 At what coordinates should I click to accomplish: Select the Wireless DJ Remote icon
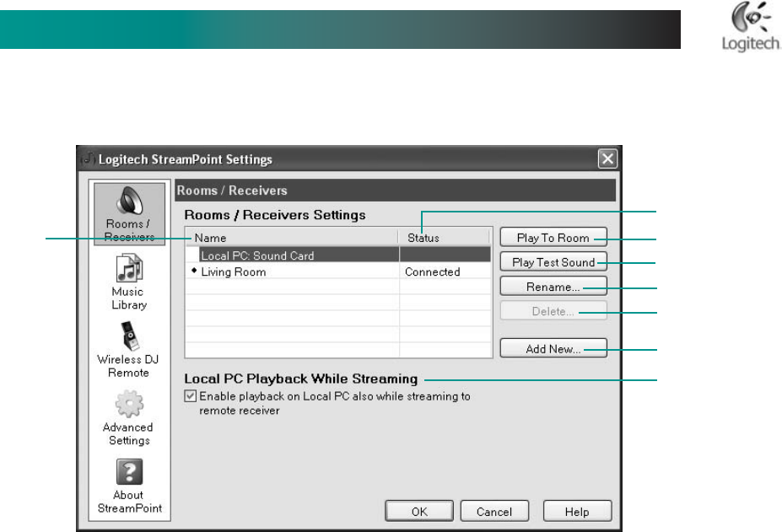coord(130,336)
